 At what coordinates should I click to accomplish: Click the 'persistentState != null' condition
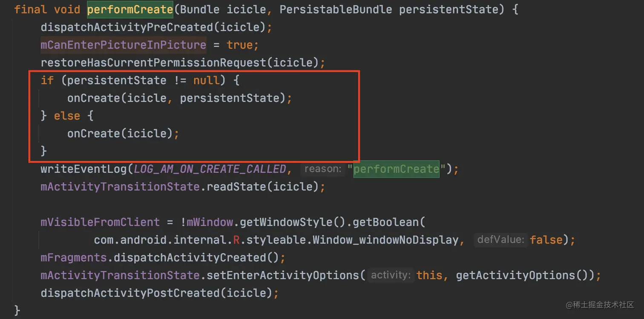(x=144, y=80)
